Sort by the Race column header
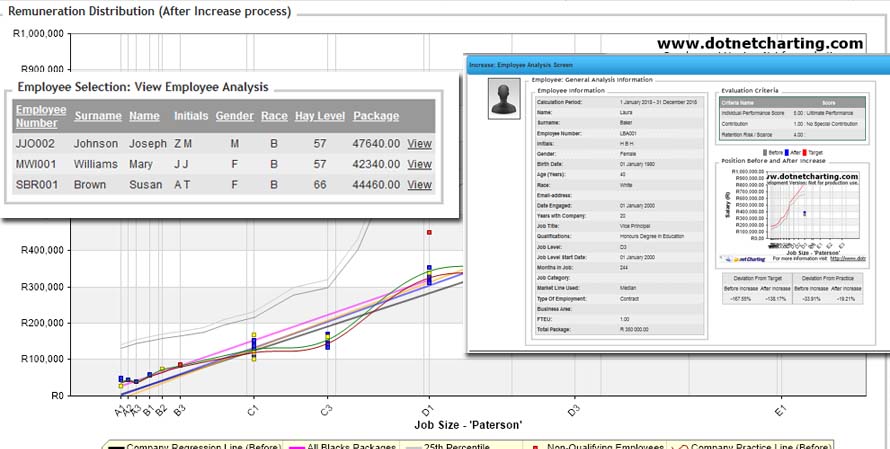 point(274,116)
